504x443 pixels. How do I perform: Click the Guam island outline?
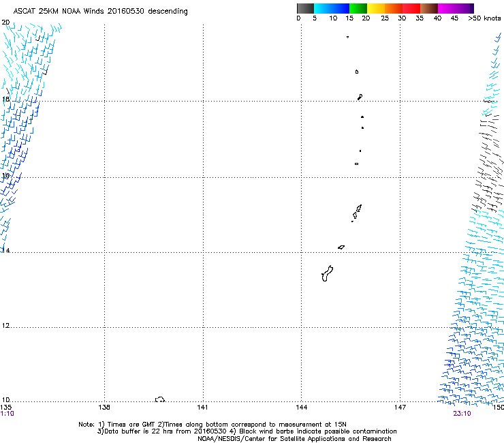(327, 273)
